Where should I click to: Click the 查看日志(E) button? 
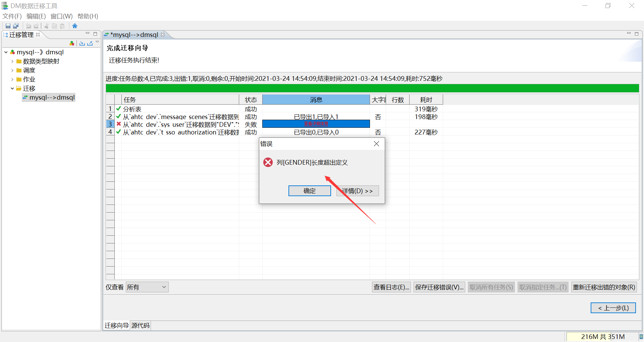click(x=391, y=287)
